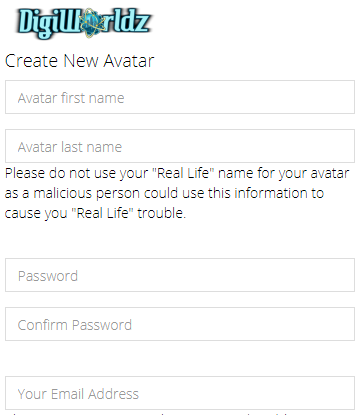Focus the Avatar last name input
The image size is (361, 415).
tap(180, 146)
